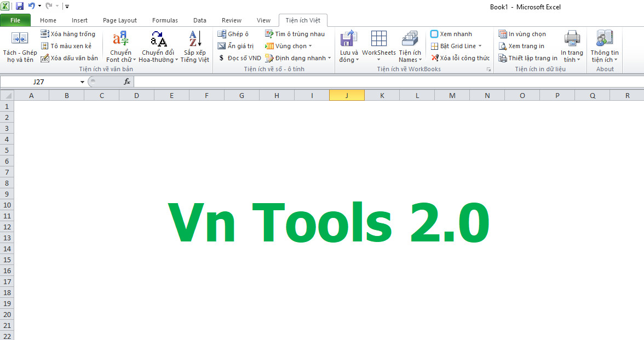Toggle the Xem nhanh checkbox
The image size is (644, 340).
point(434,34)
